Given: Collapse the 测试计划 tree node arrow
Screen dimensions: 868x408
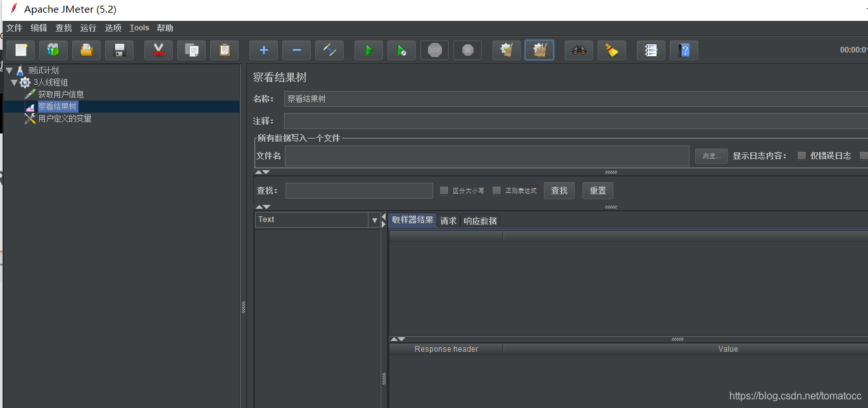Looking at the screenshot, I should pyautogui.click(x=9, y=70).
